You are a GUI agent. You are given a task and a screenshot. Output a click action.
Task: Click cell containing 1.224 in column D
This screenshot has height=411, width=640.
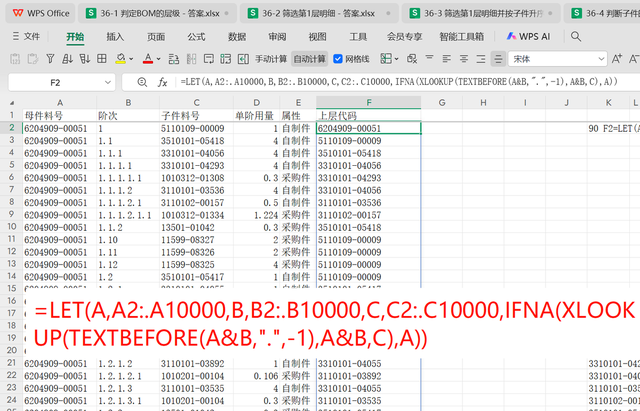(x=257, y=215)
